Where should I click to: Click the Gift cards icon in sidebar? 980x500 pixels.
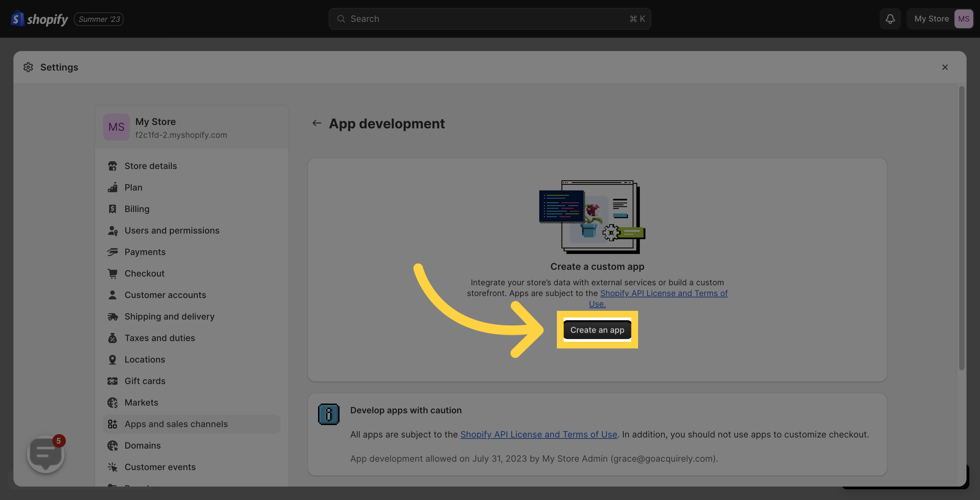[110, 381]
